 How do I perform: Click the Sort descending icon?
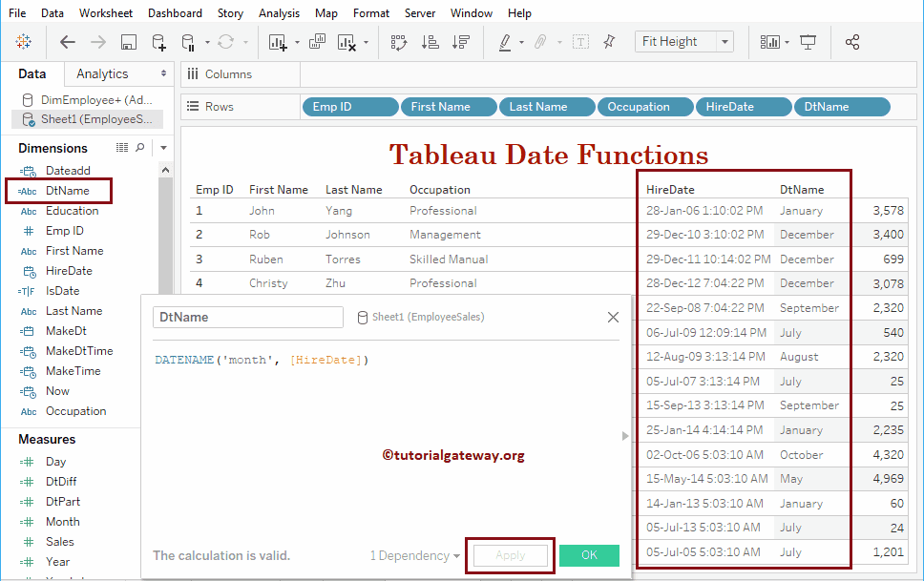click(x=461, y=42)
